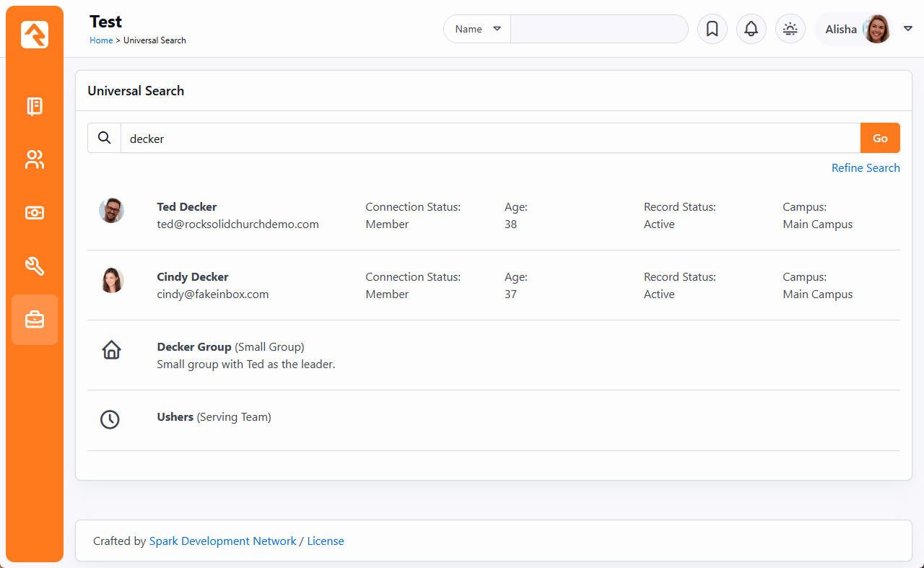Open notifications bell icon
This screenshot has width=924, height=568.
tap(751, 30)
